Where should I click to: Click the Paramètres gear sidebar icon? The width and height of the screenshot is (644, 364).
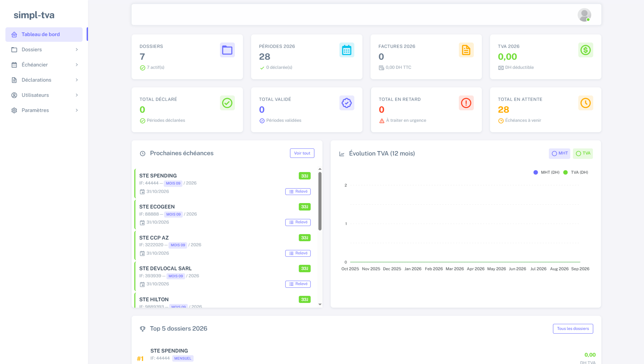[x=14, y=110]
